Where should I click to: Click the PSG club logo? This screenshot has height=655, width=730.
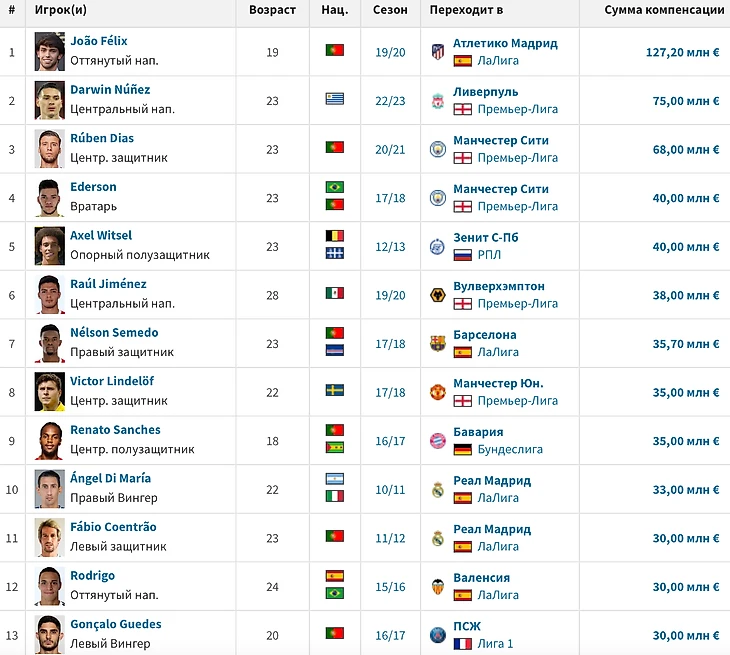tap(438, 635)
